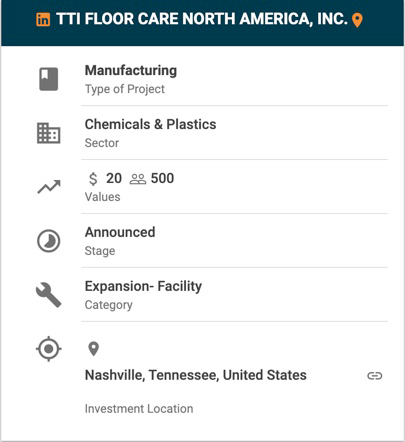Open the LinkedIn icon in header
Viewport: 405px width, 442px height.
[43, 19]
